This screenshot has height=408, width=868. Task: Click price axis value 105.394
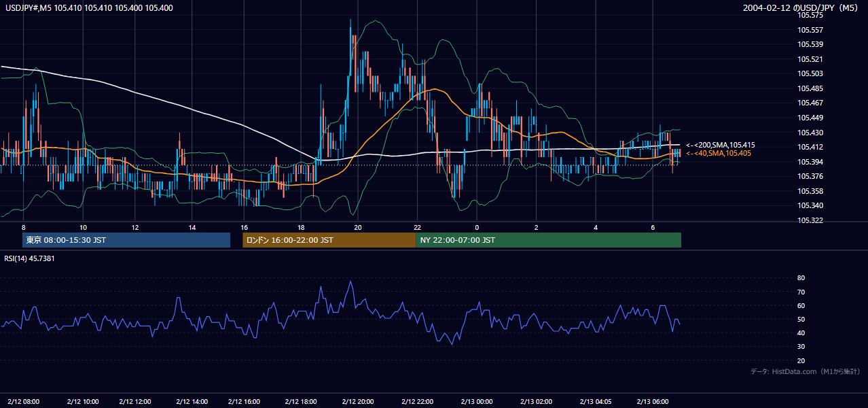[x=810, y=162]
